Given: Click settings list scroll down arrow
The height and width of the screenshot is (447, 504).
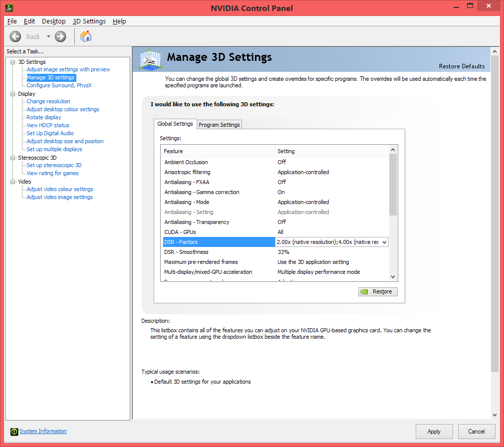Looking at the screenshot, I should click(393, 277).
